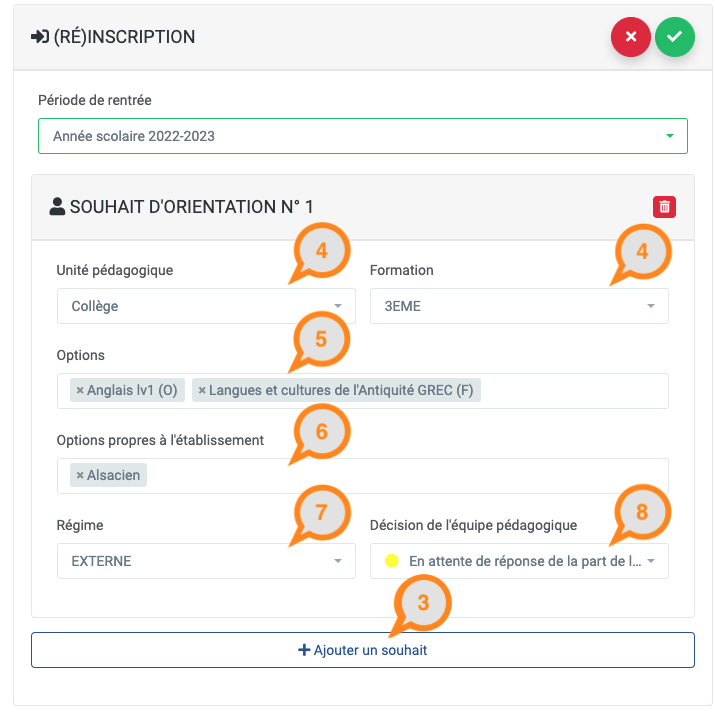Screen dimensions: 715x718
Task: Remove the Alsacien option tag
Action: [x=80, y=475]
